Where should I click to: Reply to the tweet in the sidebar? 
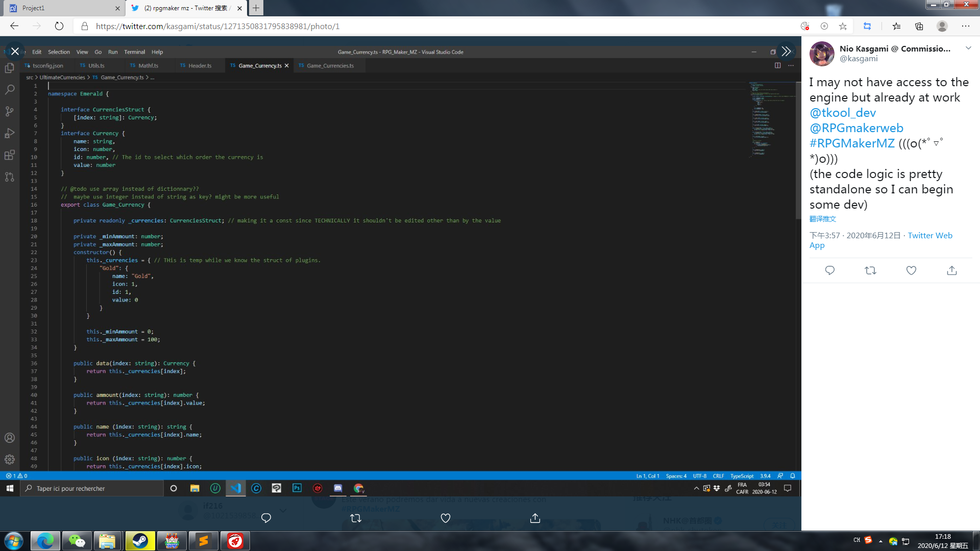point(830,270)
